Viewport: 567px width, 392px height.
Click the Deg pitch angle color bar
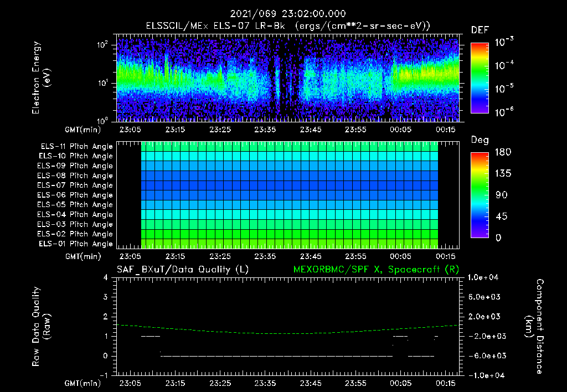[x=480, y=195]
